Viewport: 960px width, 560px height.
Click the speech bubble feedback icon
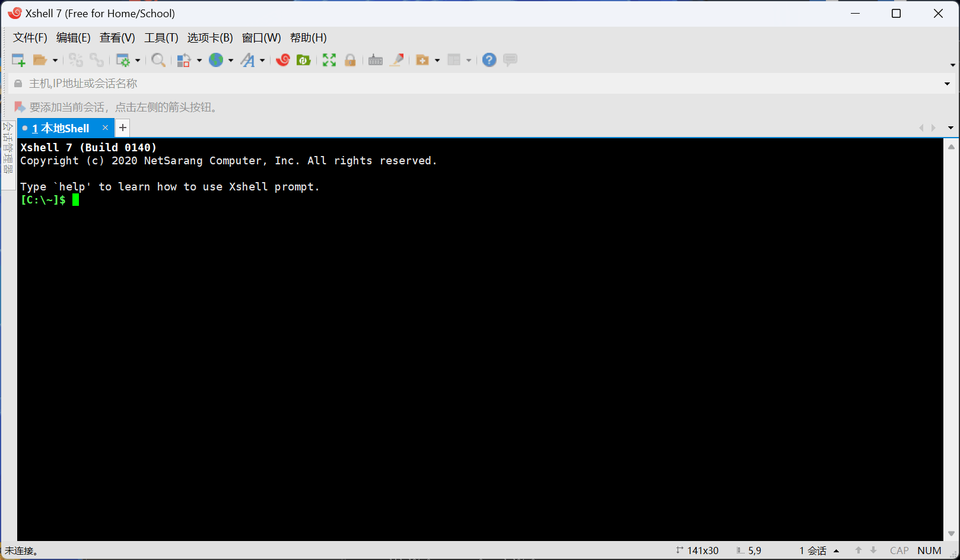click(510, 60)
